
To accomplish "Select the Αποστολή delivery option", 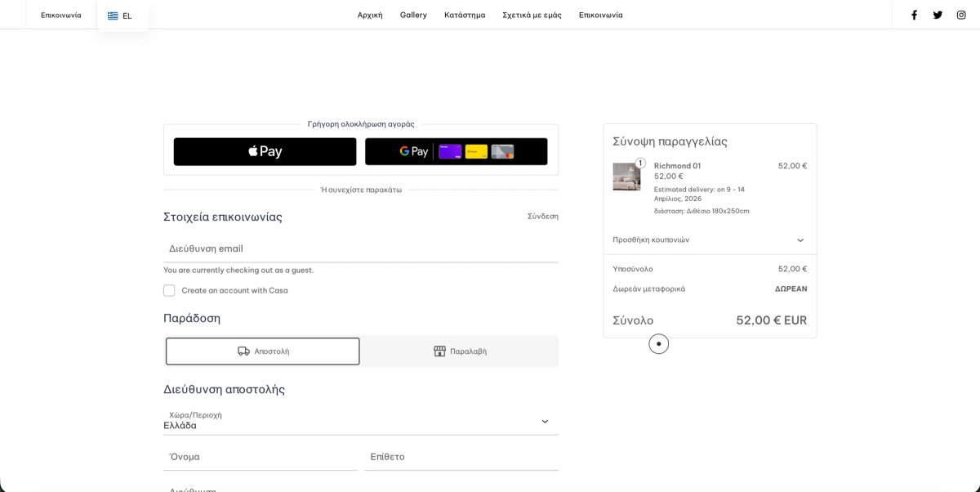I will pyautogui.click(x=263, y=351).
